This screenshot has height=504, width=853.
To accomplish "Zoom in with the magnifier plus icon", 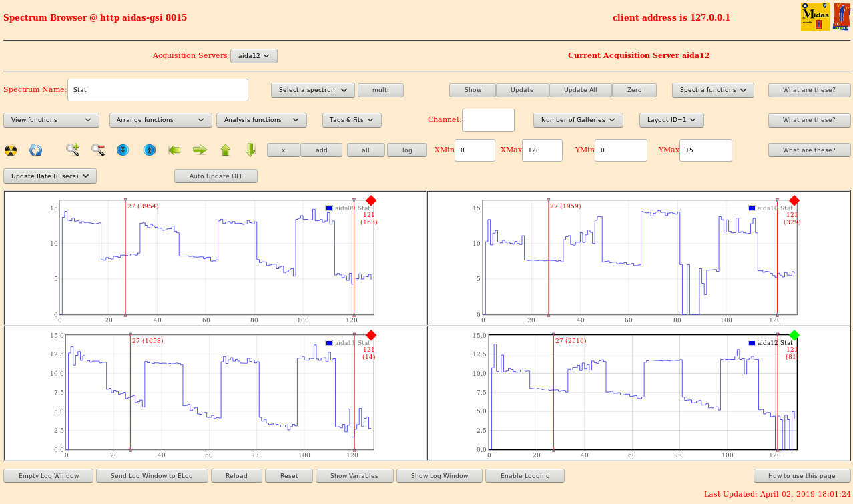I will (73, 150).
